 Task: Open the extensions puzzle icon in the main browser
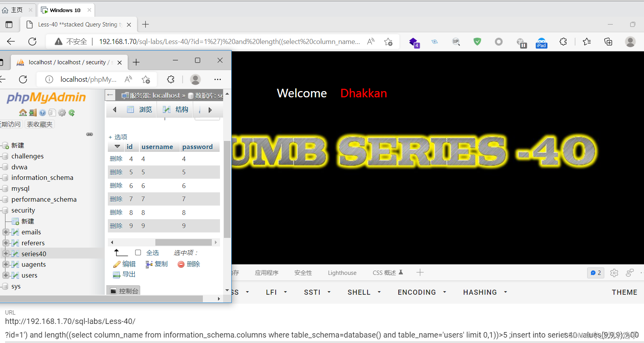coord(563,42)
